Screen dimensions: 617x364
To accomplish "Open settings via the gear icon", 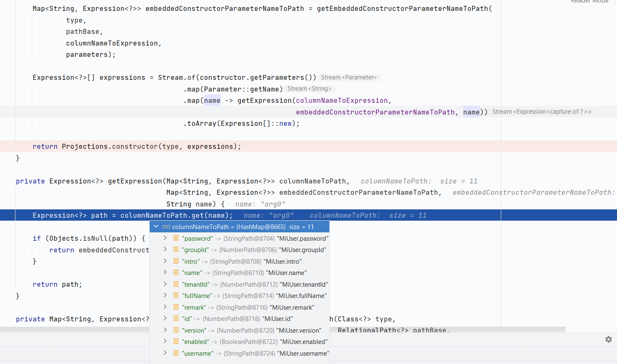I will (608, 339).
